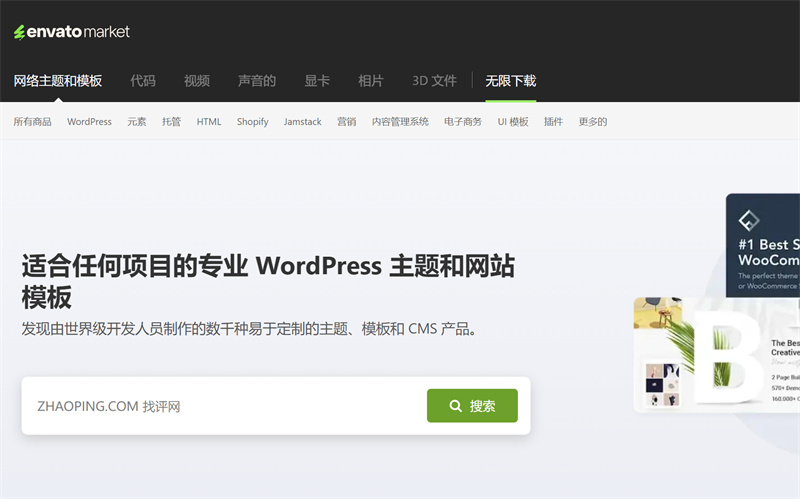The width and height of the screenshot is (800, 499).
Task: Open the 网络主题和模板 tab
Action: click(x=58, y=81)
